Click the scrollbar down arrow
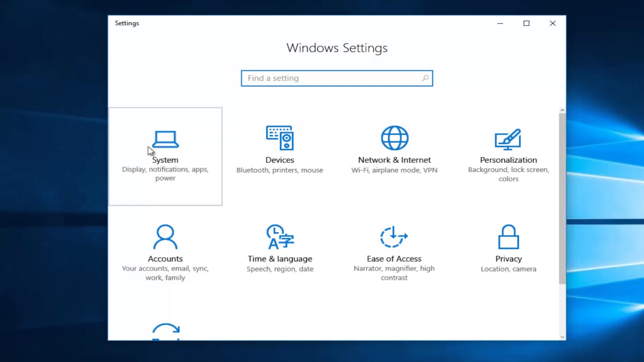 point(562,337)
